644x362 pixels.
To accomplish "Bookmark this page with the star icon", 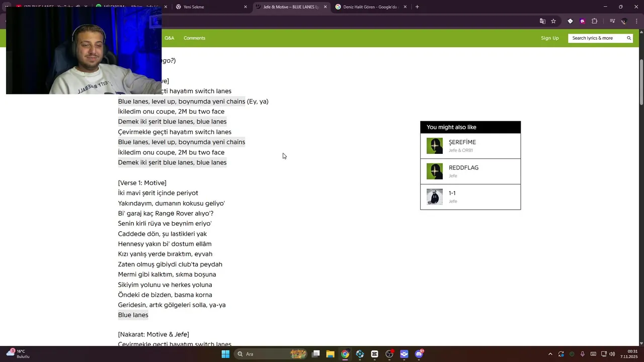I will (553, 21).
